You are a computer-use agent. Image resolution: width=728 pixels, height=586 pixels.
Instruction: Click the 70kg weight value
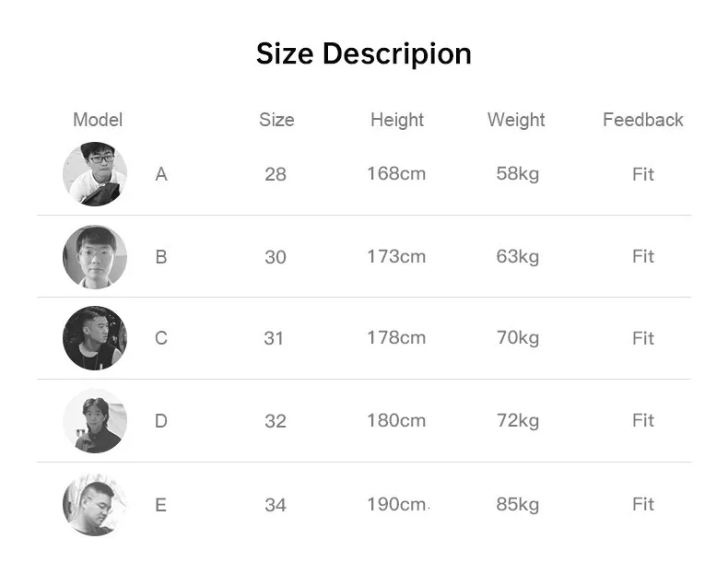coord(518,338)
